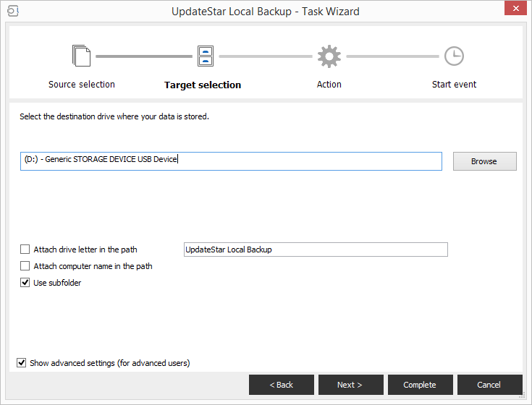Proceed with the Next > button
Screen dimensions: 532x405
click(x=350, y=385)
